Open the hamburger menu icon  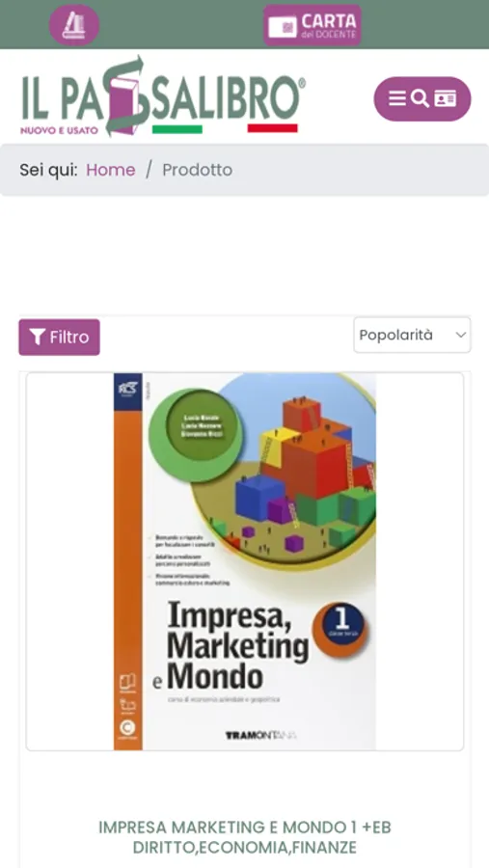(397, 98)
